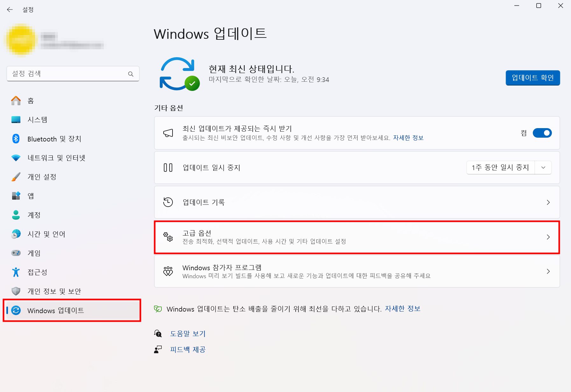
Task: Open 고급 옵션 chevron
Action: 548,237
